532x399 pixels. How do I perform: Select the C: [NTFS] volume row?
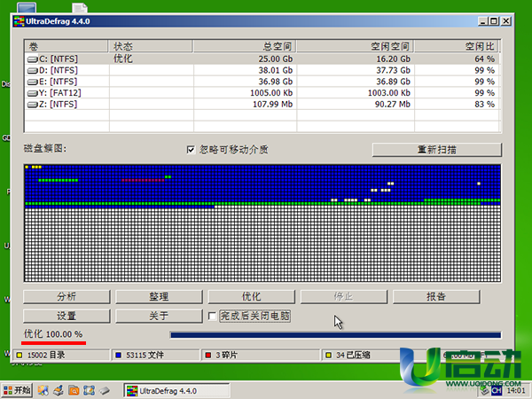click(262, 59)
